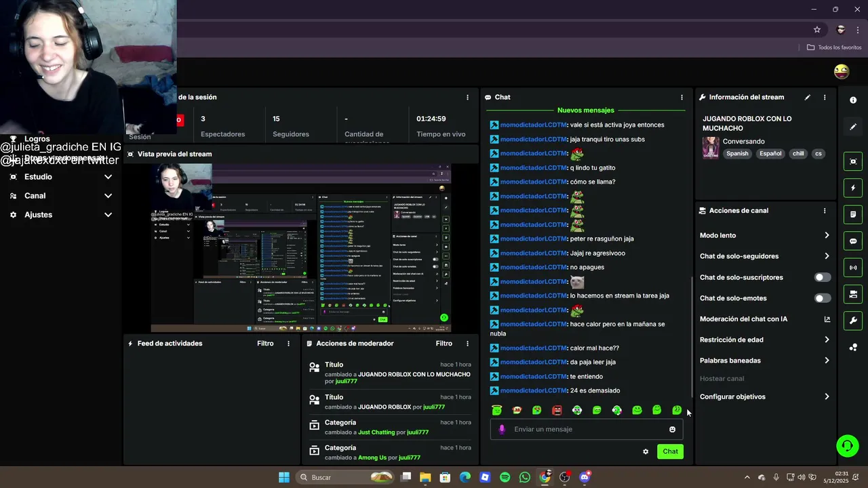
Task: Pick the heart-eyes green emote
Action: (536, 410)
